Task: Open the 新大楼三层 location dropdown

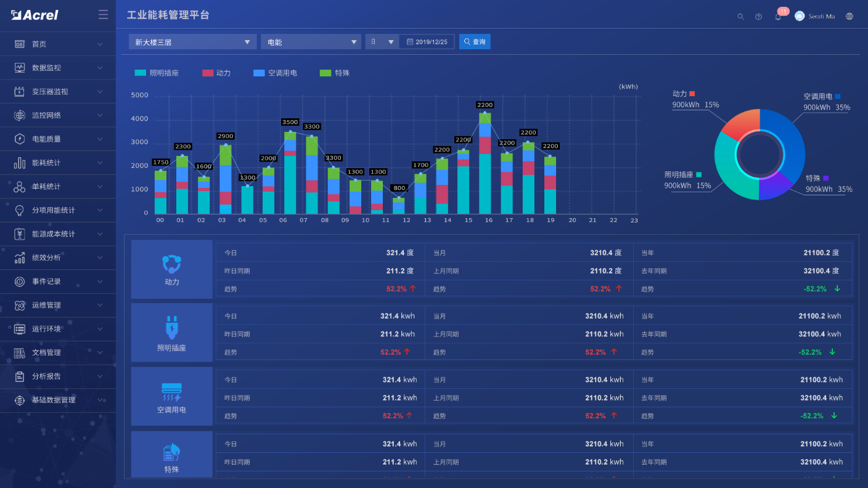Action: (x=193, y=42)
